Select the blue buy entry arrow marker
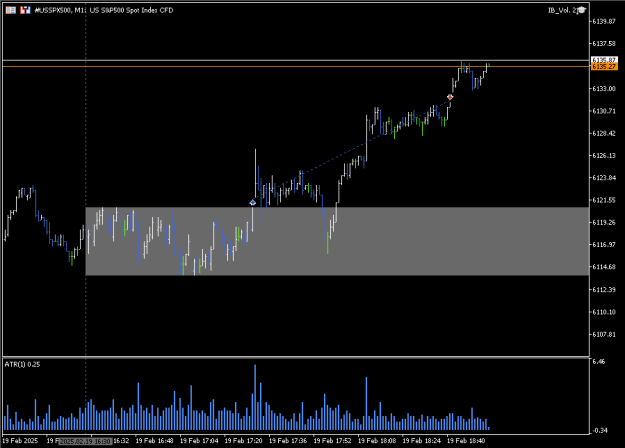Viewport: 625px width, 448px height. click(x=253, y=202)
